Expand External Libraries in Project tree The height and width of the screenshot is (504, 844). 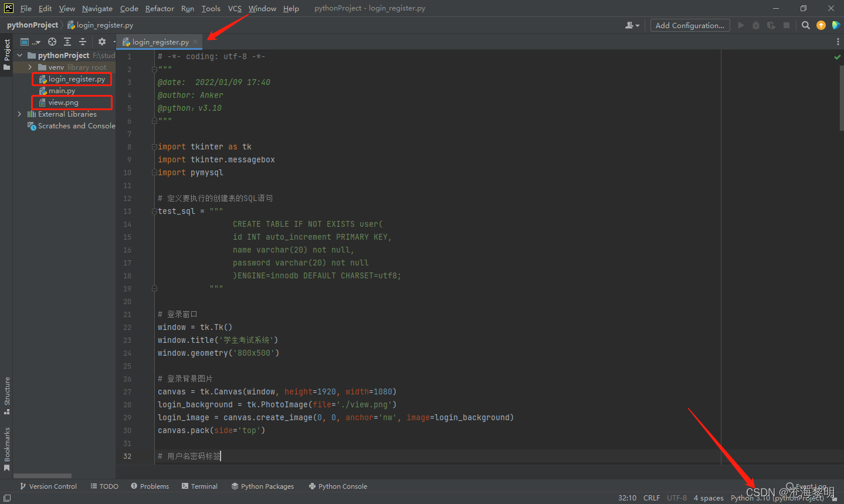point(19,114)
